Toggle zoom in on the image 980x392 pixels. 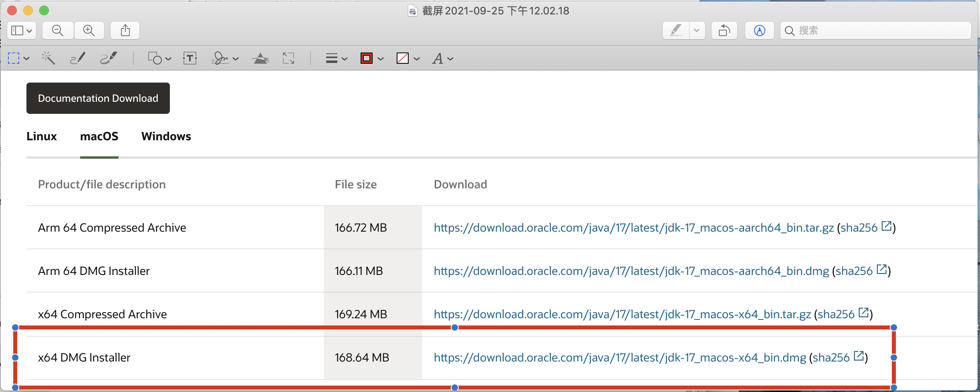(89, 30)
